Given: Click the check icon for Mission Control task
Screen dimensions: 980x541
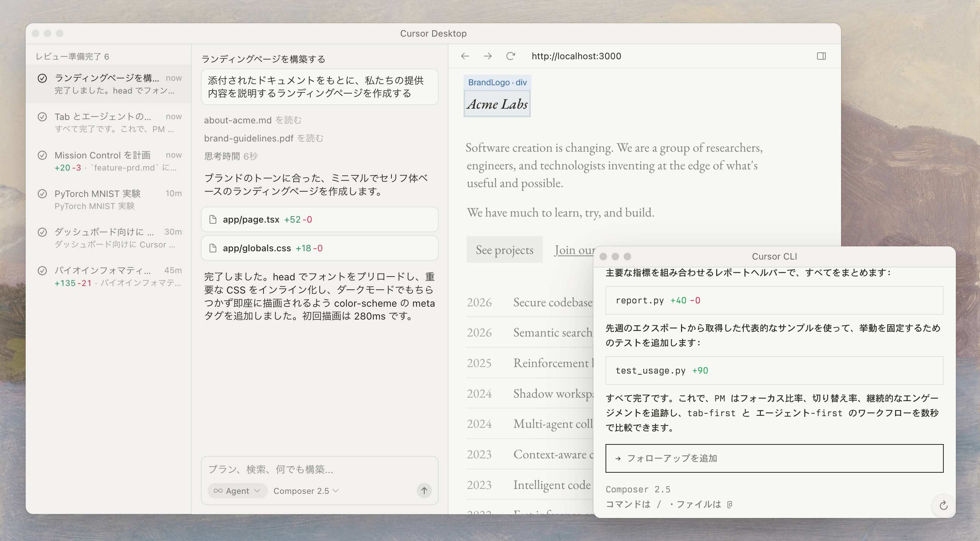Looking at the screenshot, I should tap(42, 155).
